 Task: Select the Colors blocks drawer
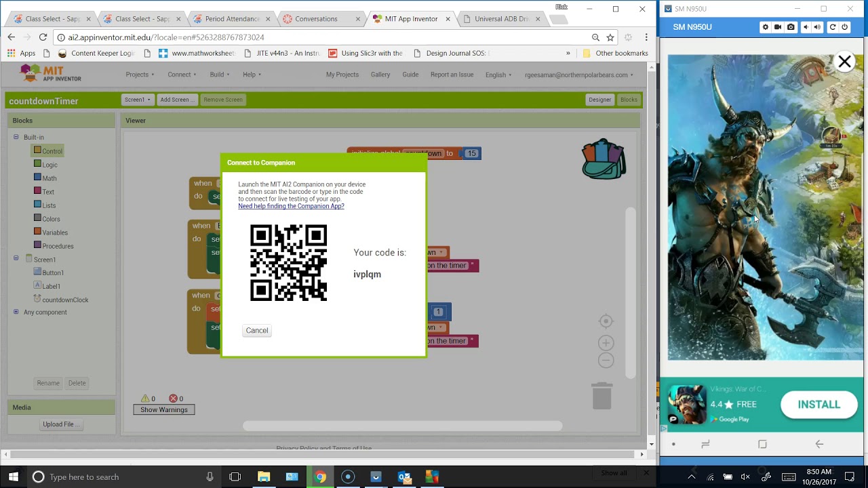point(47,219)
